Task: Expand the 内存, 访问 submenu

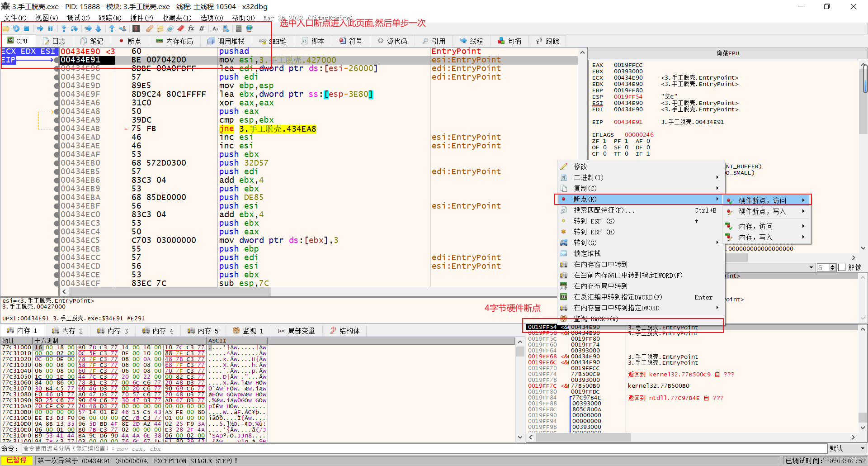Action: pyautogui.click(x=767, y=226)
